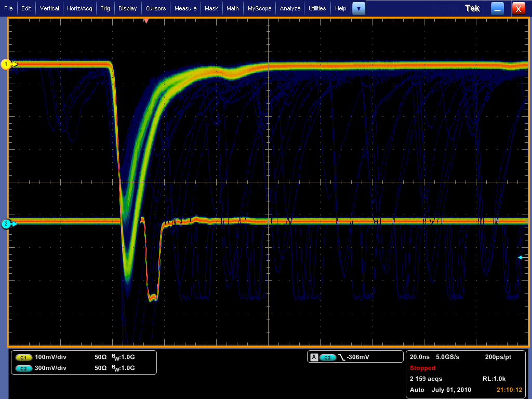Screen dimensions: 532x399
Task: Click the C2 50Ω termination readout
Action: tap(100, 368)
